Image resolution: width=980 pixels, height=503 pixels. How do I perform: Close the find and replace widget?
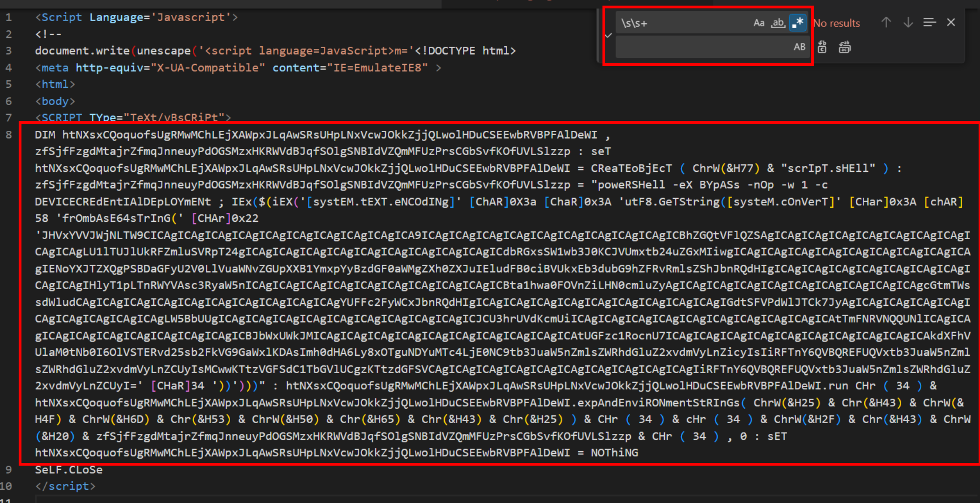[951, 22]
